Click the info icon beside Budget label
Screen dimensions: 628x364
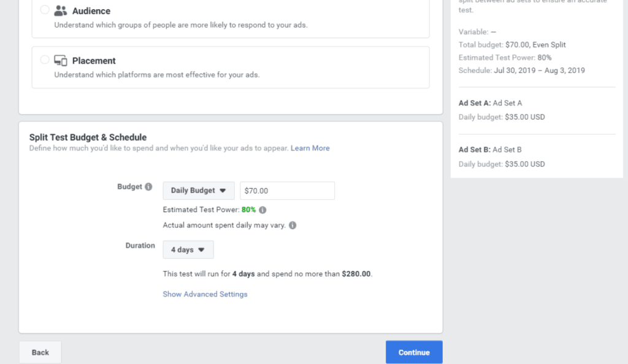(148, 187)
